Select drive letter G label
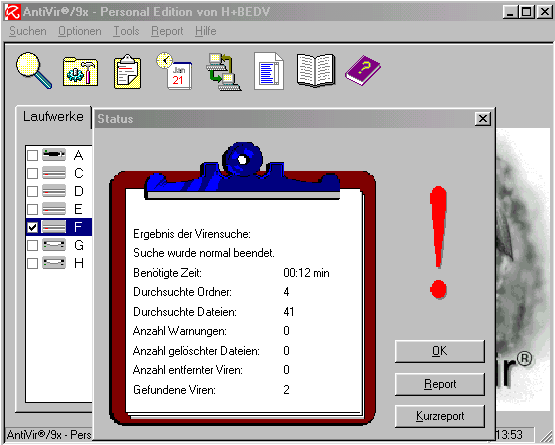 tap(79, 245)
